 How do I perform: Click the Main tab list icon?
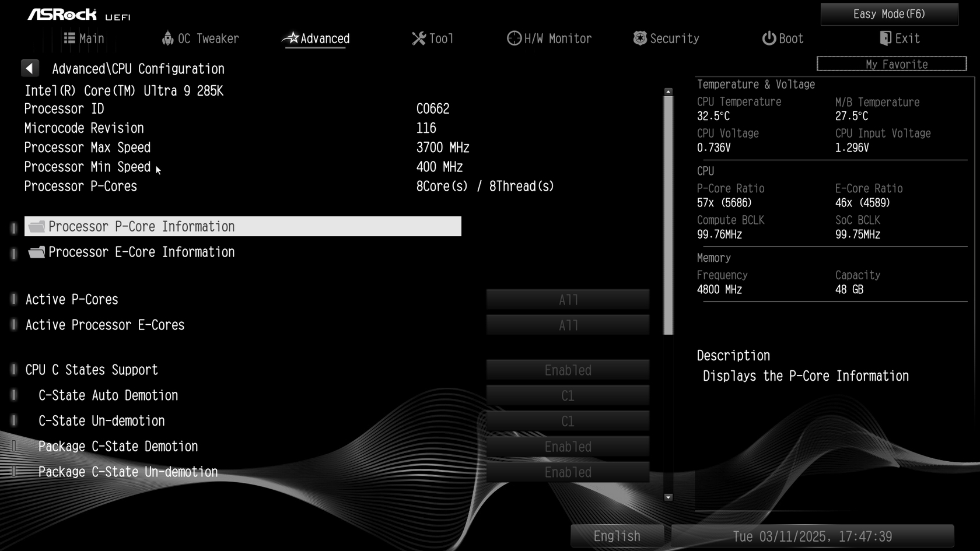[x=69, y=38]
